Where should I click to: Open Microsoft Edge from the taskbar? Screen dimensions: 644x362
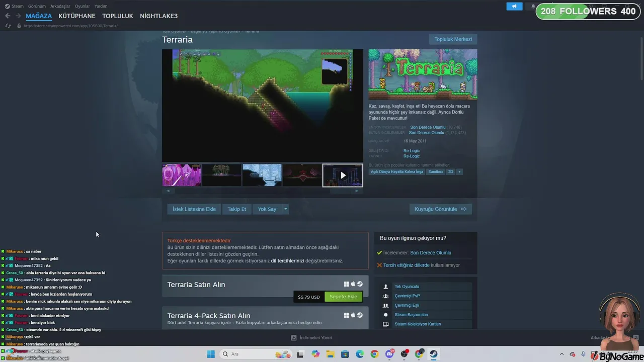tap(360, 354)
